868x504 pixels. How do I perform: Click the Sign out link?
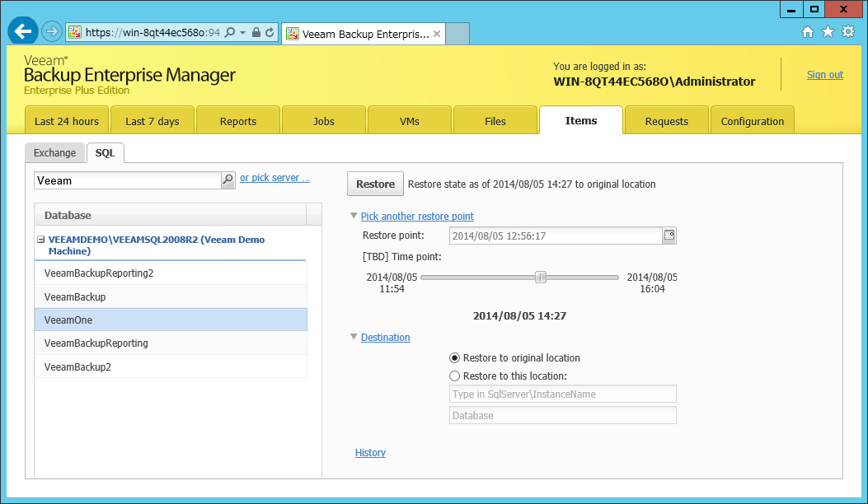(825, 75)
